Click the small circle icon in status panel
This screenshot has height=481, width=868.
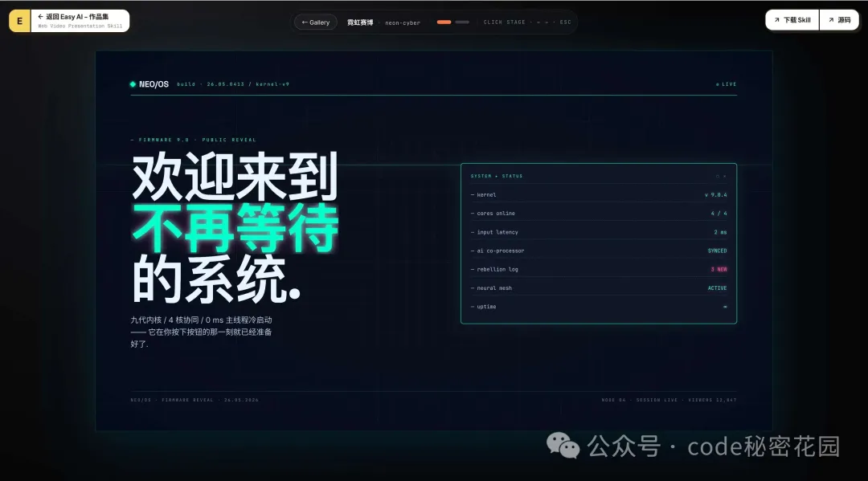click(718, 177)
